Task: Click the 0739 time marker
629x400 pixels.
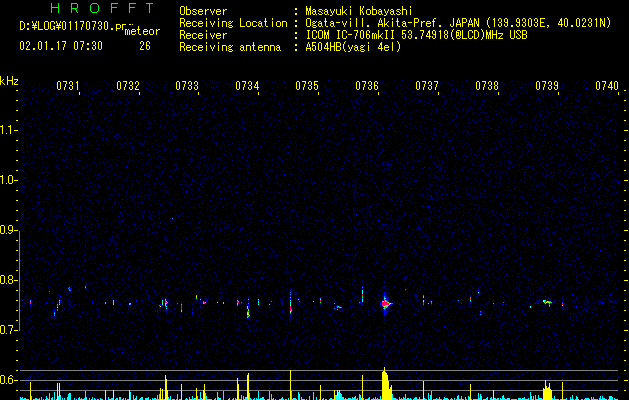Action: (x=547, y=85)
